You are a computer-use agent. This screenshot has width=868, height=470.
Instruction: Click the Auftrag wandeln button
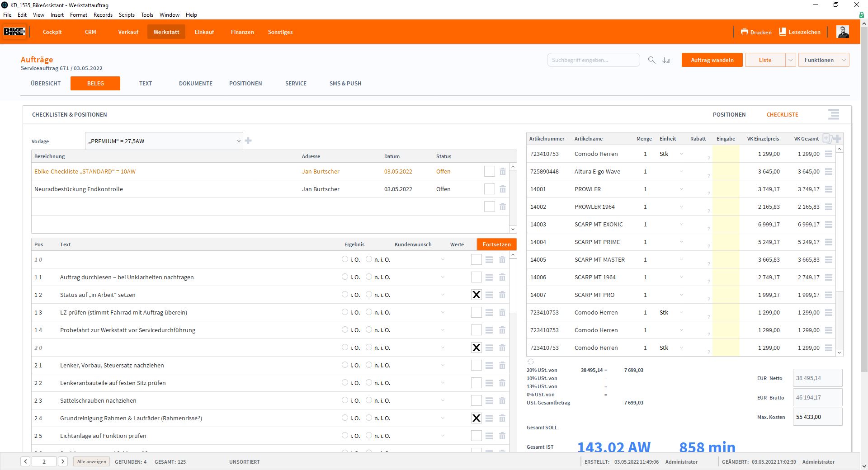click(x=712, y=60)
